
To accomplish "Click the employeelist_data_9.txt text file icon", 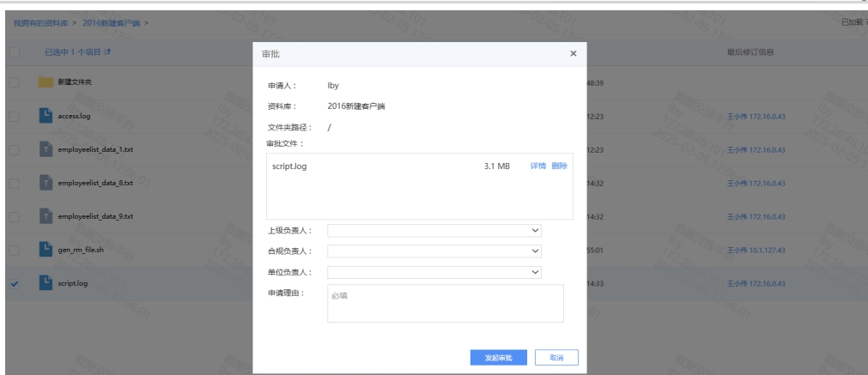I will pos(46,216).
